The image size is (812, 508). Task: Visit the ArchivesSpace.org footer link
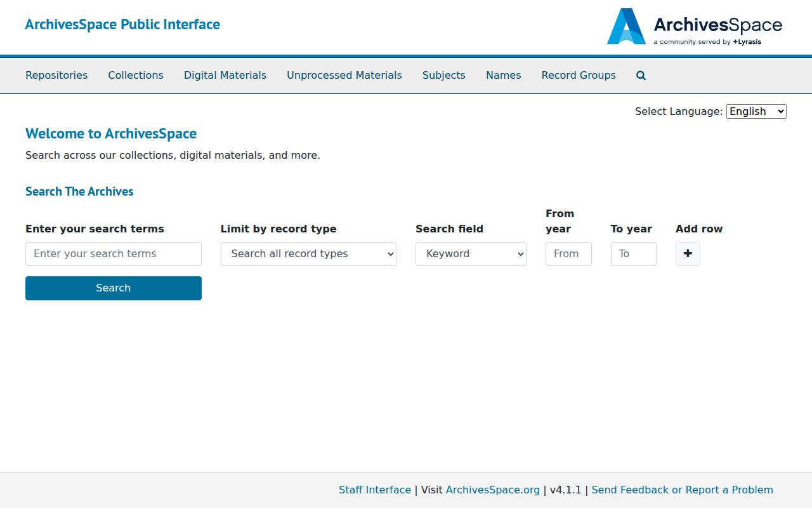[493, 490]
